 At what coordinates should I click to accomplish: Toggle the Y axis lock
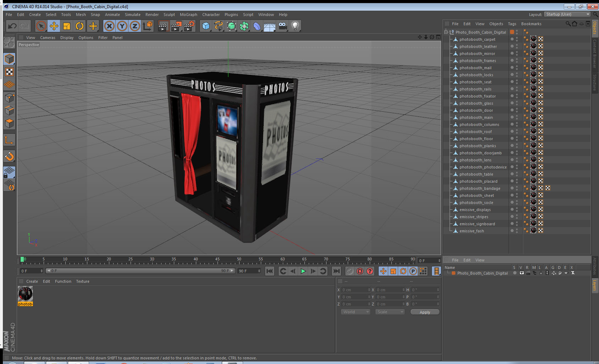pos(122,26)
